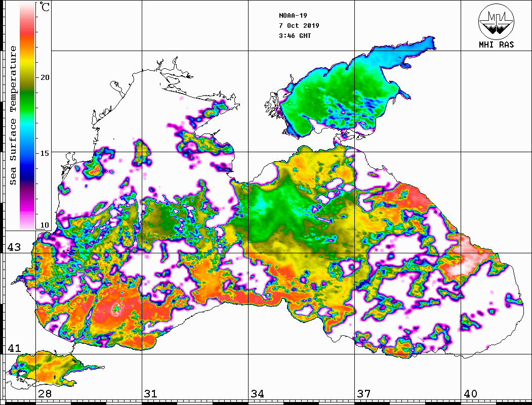Select the 'NOAA-19' satellite label
The width and height of the screenshot is (532, 405).
tap(293, 16)
